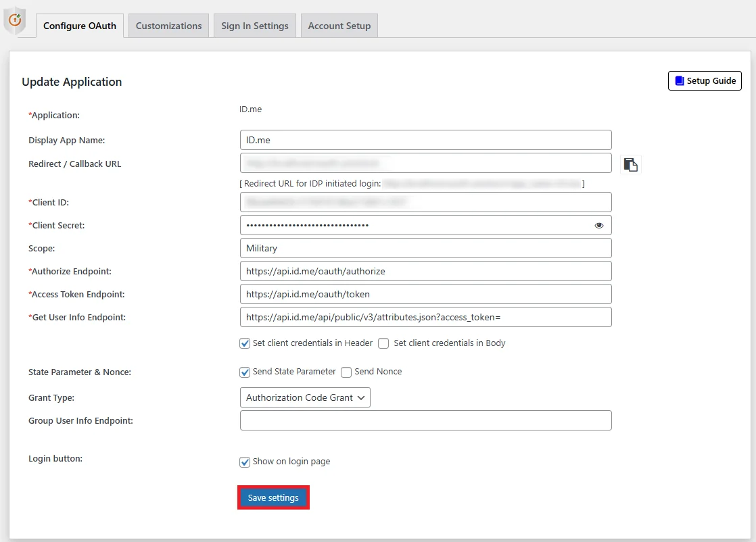Click the 'State Parameter & Nonce:' label
Image resolution: width=756 pixels, height=542 pixels.
coord(80,372)
